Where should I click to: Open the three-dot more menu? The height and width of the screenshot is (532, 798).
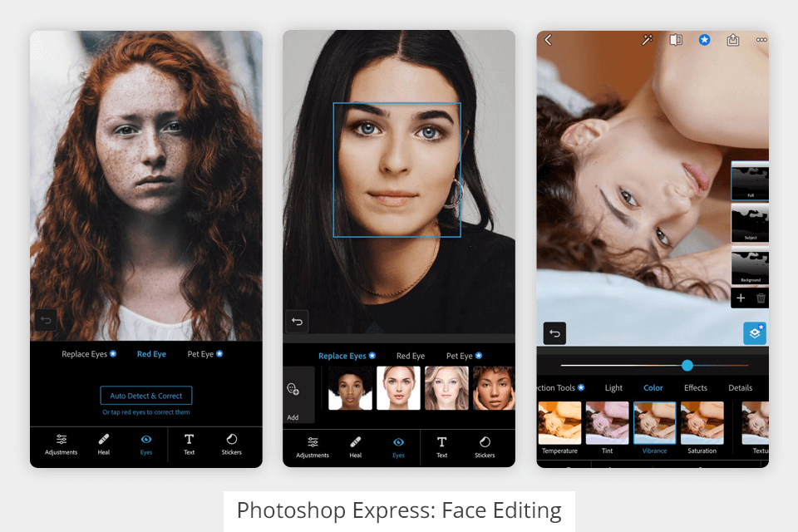tap(761, 40)
